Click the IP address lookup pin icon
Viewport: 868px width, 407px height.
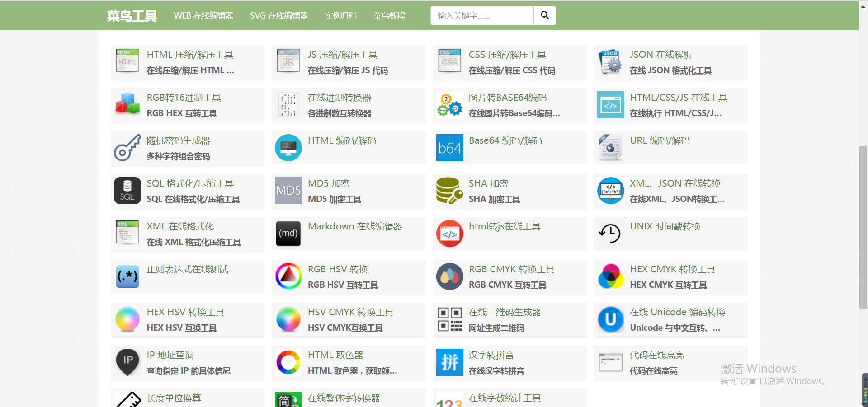coord(128,362)
